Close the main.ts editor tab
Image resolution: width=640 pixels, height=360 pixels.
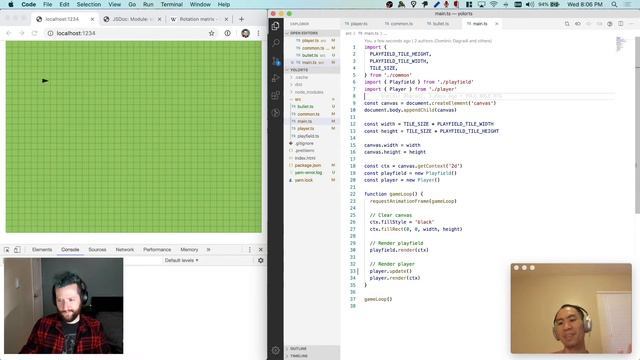pos(497,24)
